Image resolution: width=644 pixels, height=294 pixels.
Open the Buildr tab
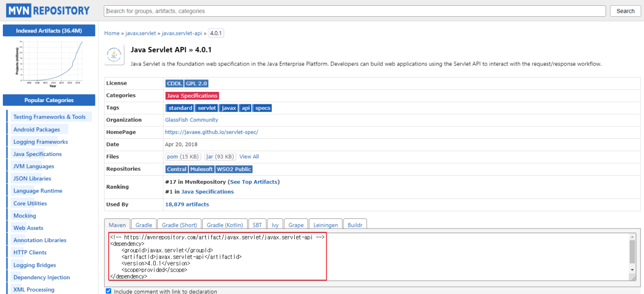tap(355, 225)
